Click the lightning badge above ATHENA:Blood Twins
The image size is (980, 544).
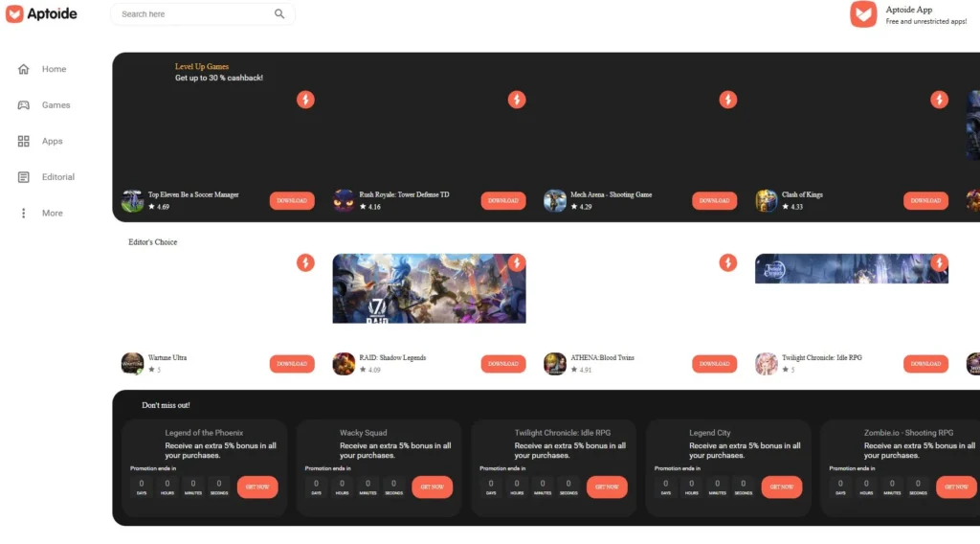[x=728, y=262]
